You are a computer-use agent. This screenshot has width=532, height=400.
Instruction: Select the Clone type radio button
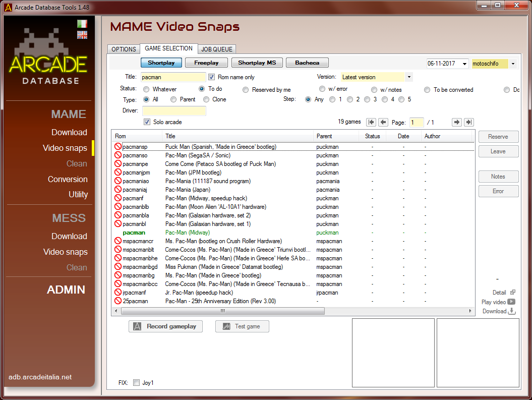pos(206,99)
